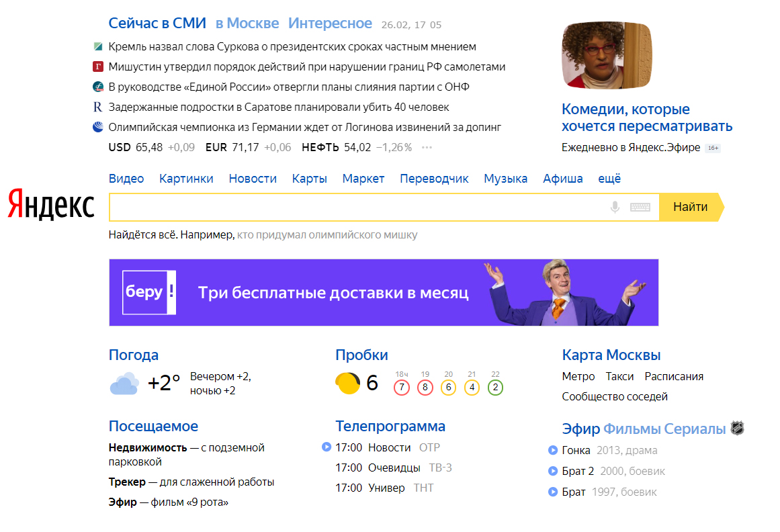The image size is (780, 532).
Task: Open the Картинки service
Action: (x=186, y=179)
